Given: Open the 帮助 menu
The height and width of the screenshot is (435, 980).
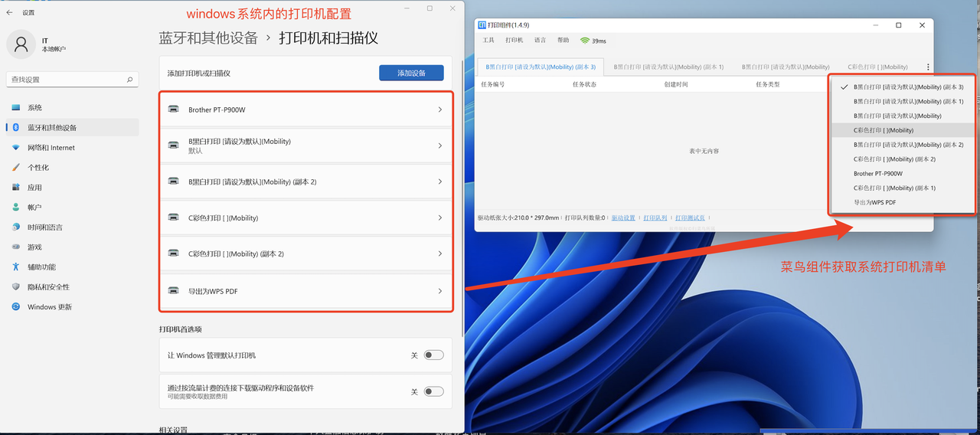Looking at the screenshot, I should point(563,41).
